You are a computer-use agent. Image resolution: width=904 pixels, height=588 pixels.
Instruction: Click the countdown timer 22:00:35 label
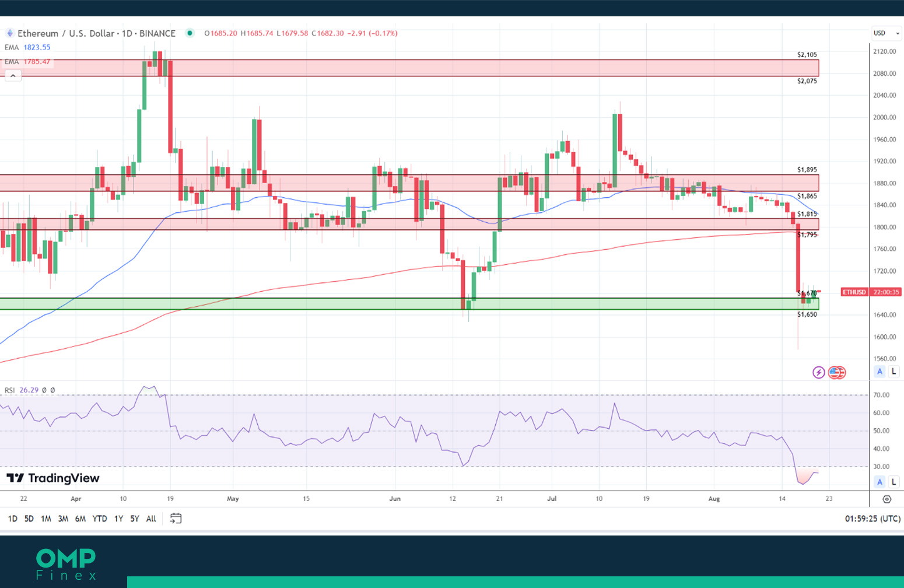pos(886,292)
